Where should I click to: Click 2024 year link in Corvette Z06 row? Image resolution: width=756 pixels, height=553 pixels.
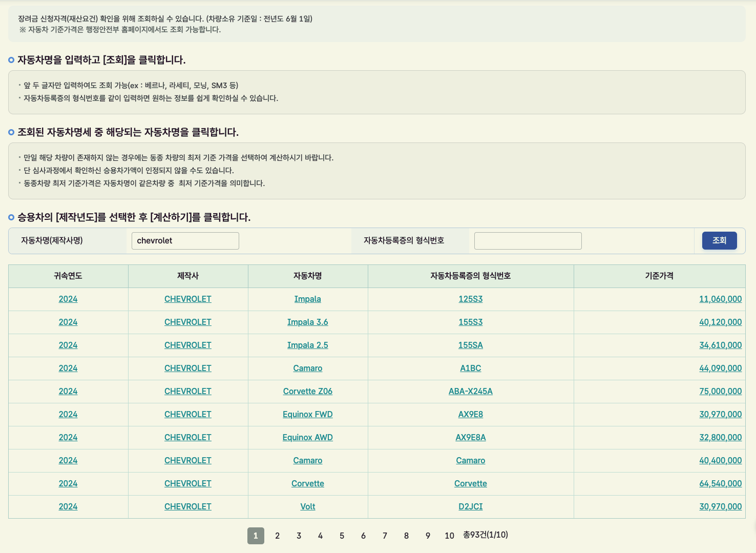tap(68, 391)
